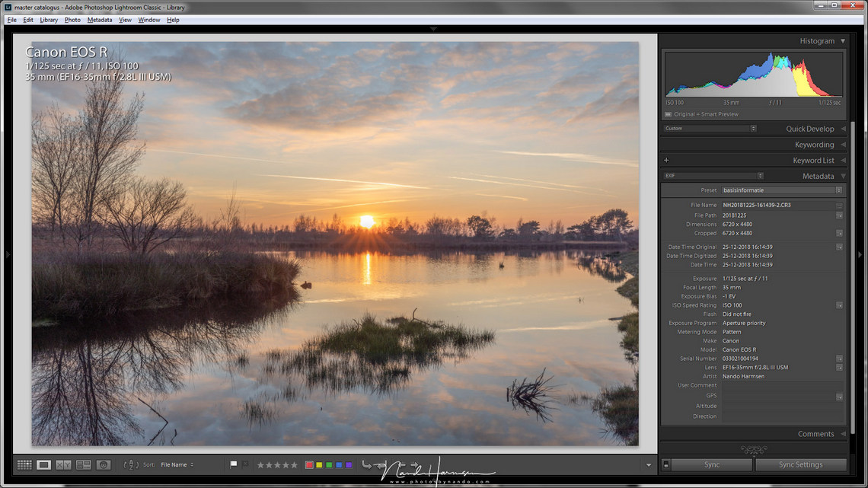Click arrow icon beside Cropped field
This screenshot has height=488, width=868.
839,233
